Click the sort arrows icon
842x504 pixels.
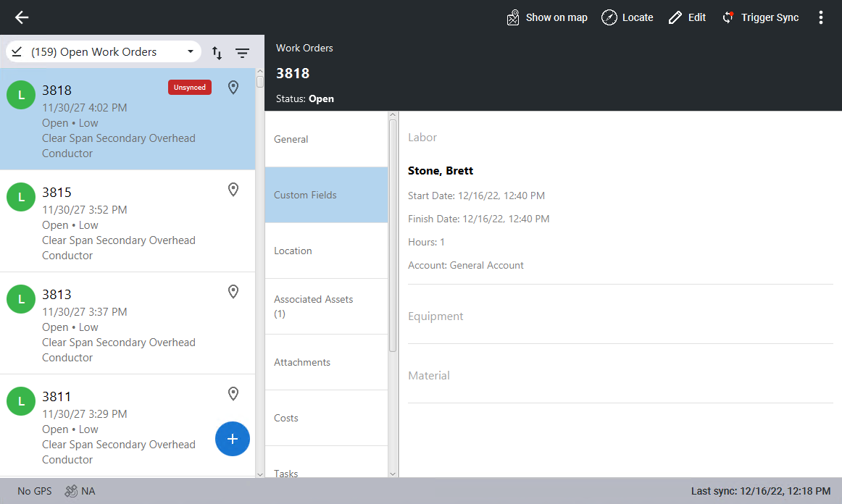(217, 53)
